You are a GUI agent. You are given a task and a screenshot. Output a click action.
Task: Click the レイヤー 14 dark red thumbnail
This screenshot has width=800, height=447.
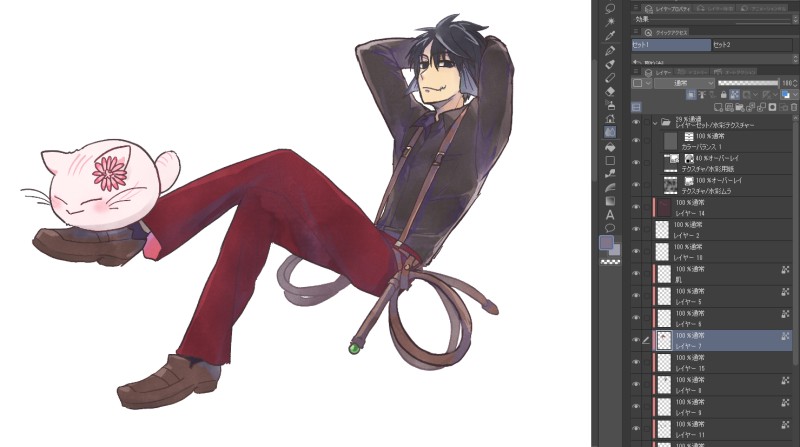pos(664,207)
